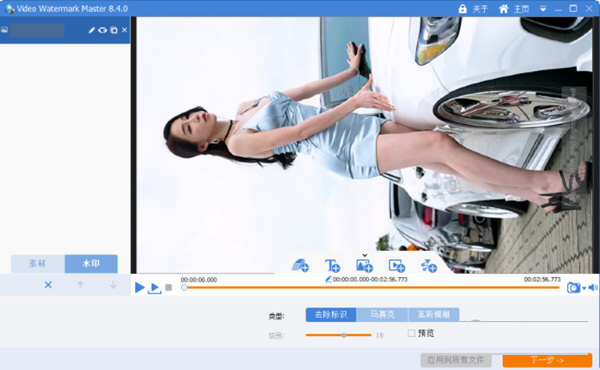Select the 高斯模糊 type tab

[x=434, y=315]
